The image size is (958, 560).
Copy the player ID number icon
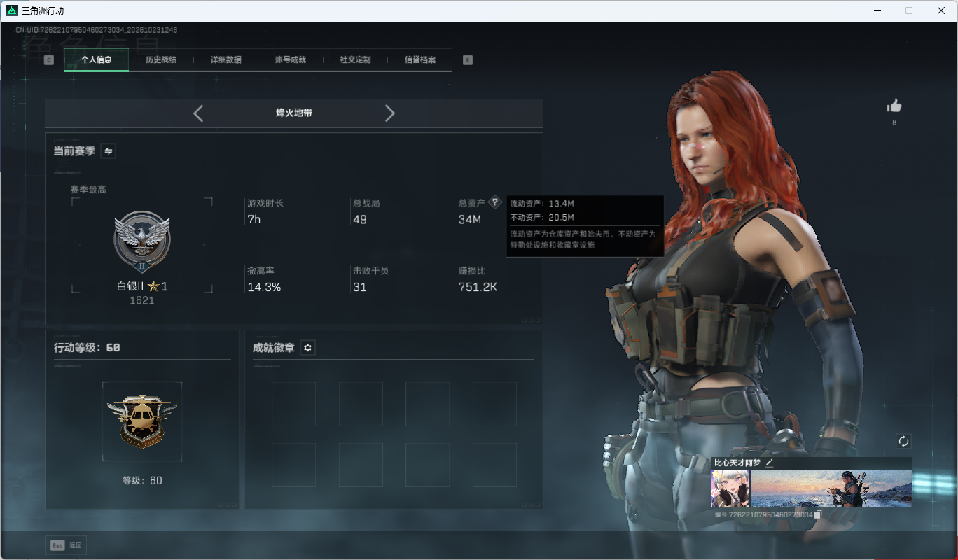pyautogui.click(x=818, y=514)
